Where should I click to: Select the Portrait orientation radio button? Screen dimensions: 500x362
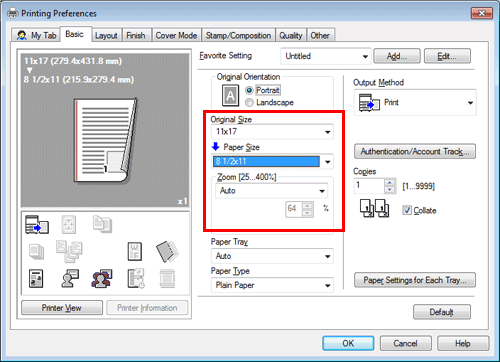(x=249, y=90)
